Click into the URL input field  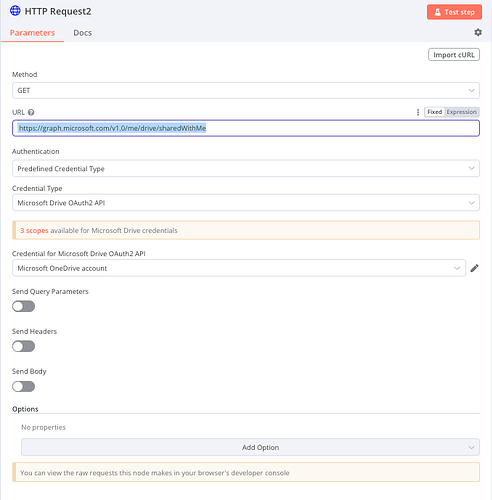point(246,128)
